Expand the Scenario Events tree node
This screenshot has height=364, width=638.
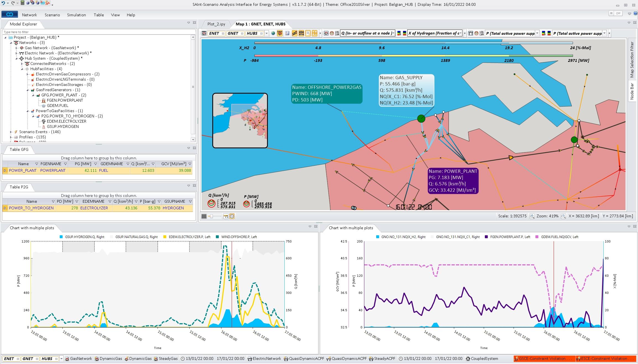click(11, 132)
